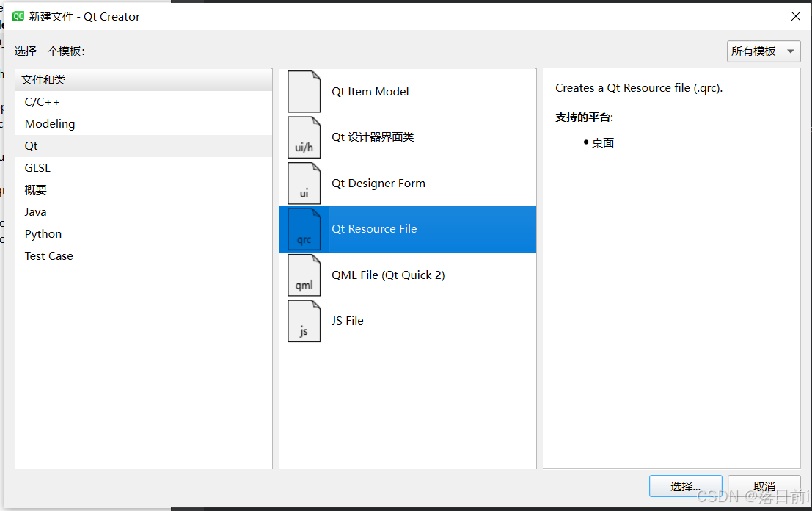Image resolution: width=812 pixels, height=511 pixels.
Task: Click the 选择... button
Action: (686, 486)
